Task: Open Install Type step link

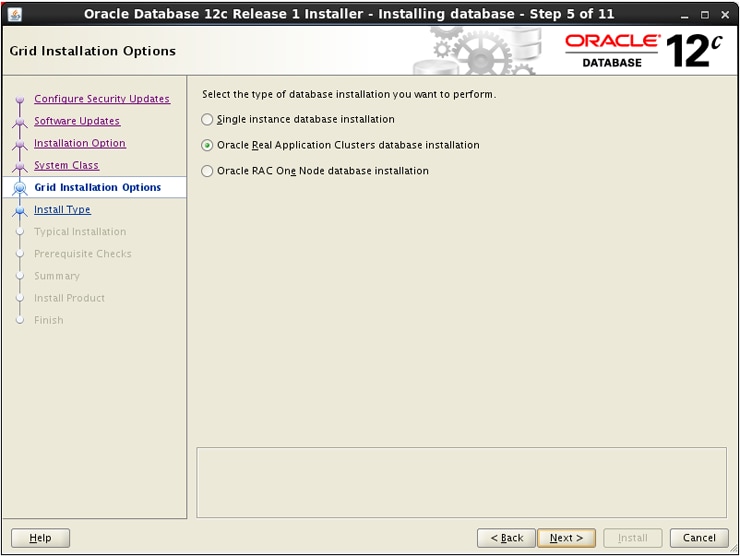Action: pos(62,210)
